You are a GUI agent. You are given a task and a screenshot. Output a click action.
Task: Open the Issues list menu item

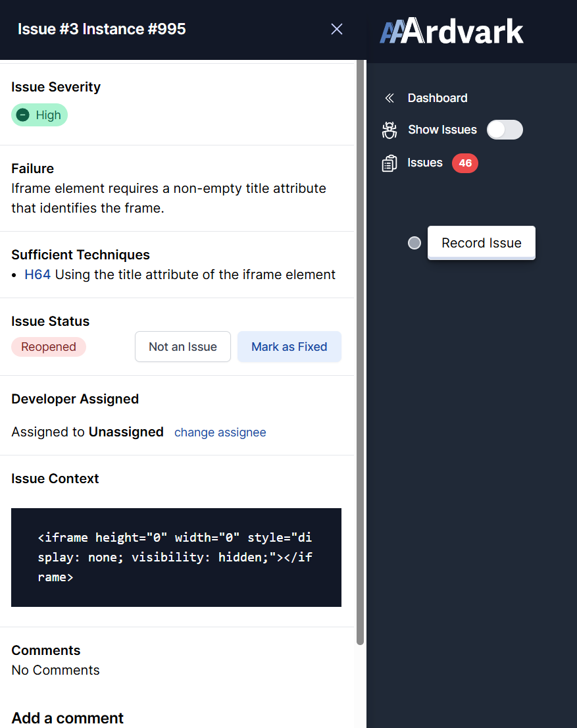click(425, 163)
